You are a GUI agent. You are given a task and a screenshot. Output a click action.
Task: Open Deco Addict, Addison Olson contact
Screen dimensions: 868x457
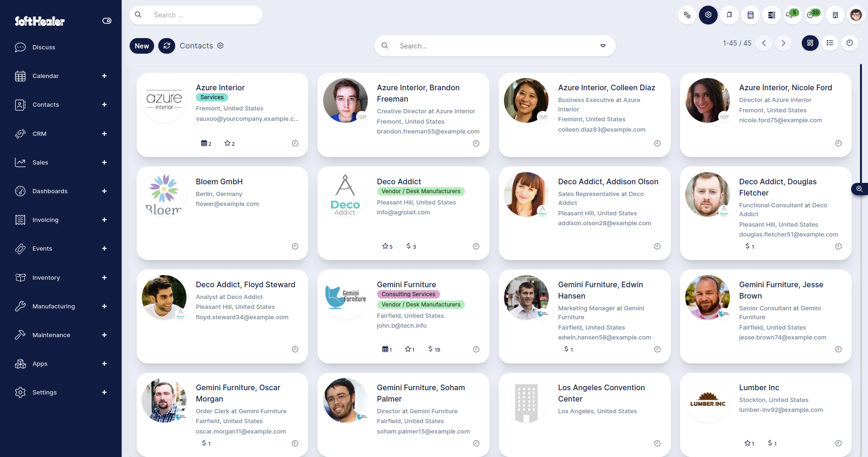tap(584, 213)
